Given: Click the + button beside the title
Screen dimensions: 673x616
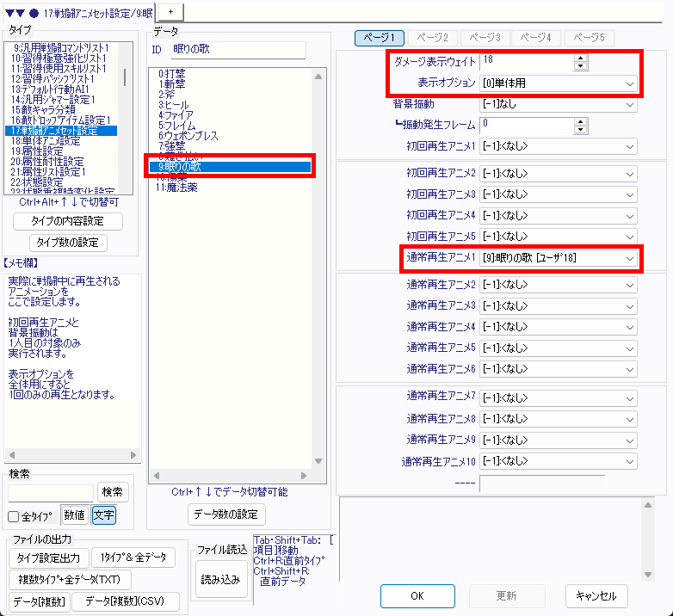Looking at the screenshot, I should [170, 11].
